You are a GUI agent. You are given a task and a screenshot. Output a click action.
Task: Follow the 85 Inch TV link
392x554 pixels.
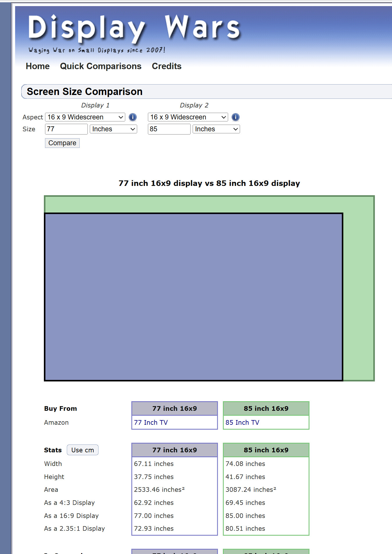(242, 422)
